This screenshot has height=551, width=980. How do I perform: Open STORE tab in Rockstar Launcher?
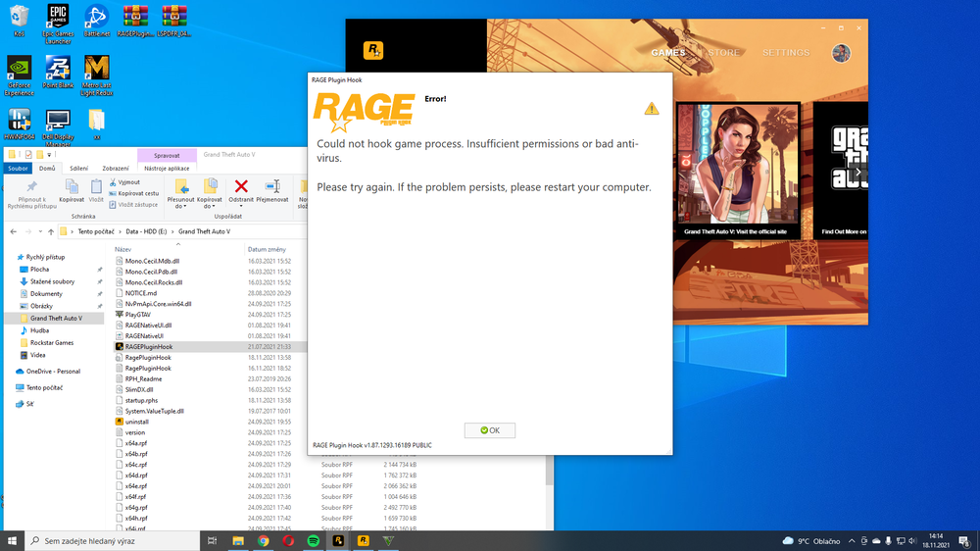[723, 53]
